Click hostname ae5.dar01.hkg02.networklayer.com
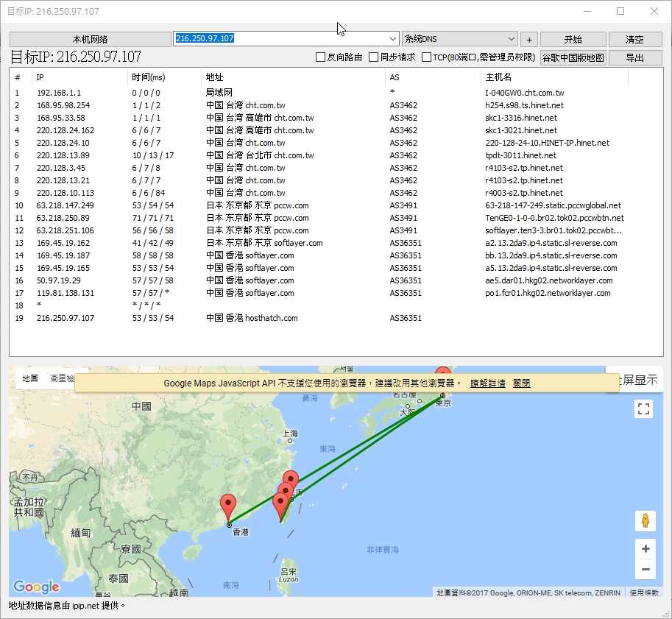The image size is (672, 619). tap(549, 280)
